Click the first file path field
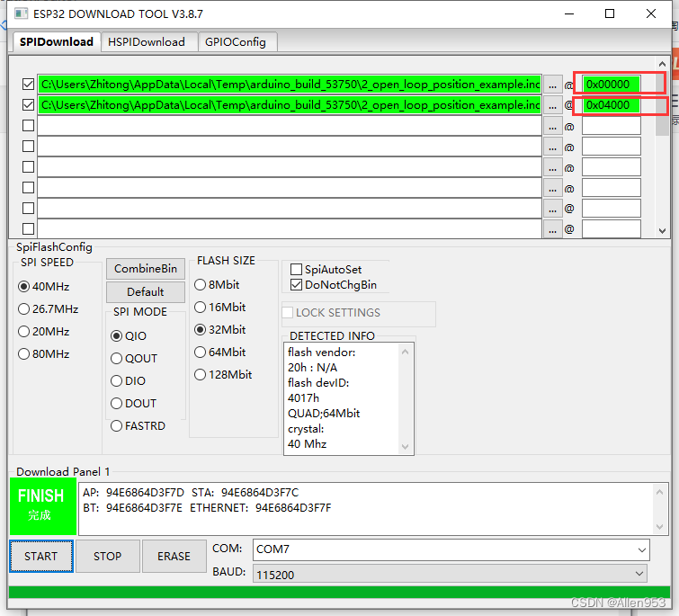This screenshot has height=616, width=679. point(290,84)
